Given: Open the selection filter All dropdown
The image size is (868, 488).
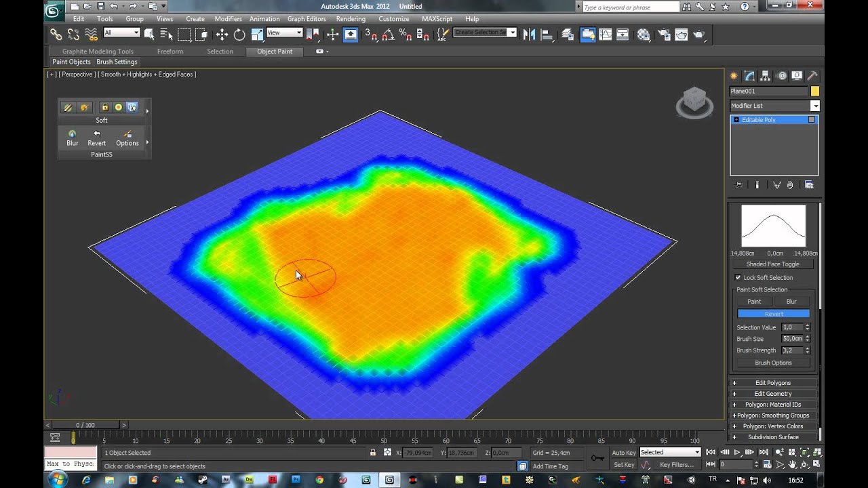Looking at the screenshot, I should (122, 33).
